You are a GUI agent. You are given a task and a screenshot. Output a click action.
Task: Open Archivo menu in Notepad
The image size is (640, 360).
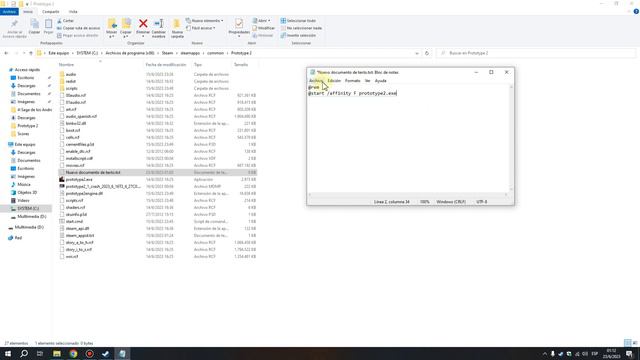click(315, 81)
